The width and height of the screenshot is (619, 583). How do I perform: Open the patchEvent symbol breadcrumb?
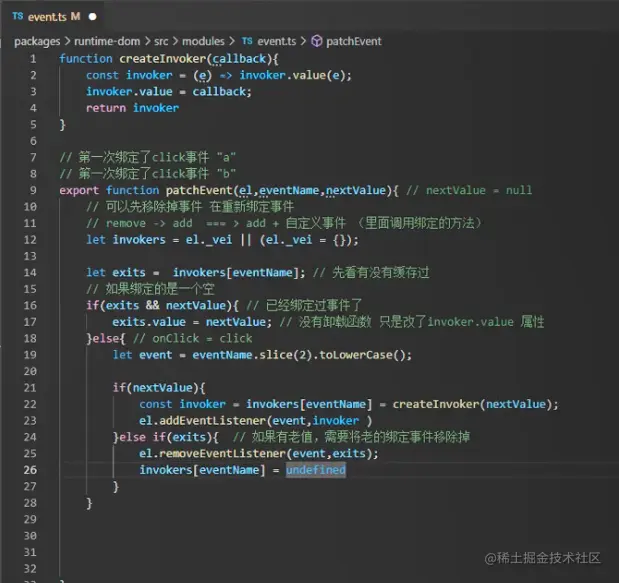point(354,41)
